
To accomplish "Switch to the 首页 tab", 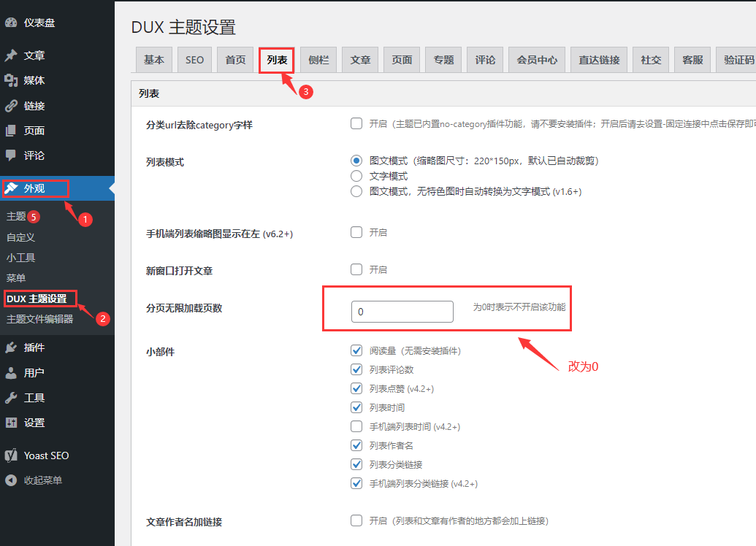I will click(235, 60).
